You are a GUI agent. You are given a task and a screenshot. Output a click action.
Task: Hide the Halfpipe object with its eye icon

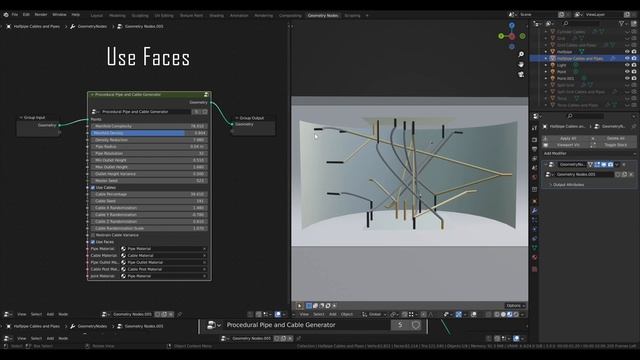627,52
